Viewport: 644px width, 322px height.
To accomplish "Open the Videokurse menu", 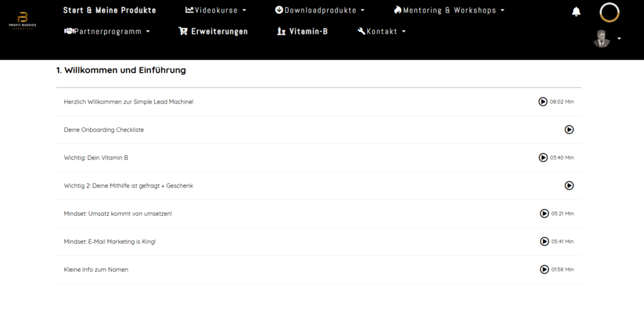I will click(x=216, y=10).
